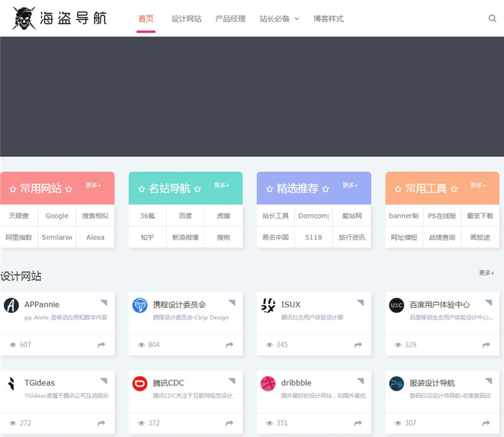Click the 常用工具 category header

click(442, 188)
